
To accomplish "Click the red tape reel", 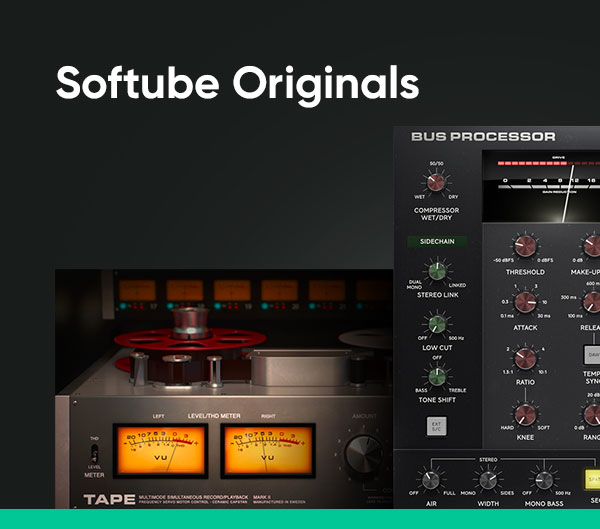I will click(190, 338).
